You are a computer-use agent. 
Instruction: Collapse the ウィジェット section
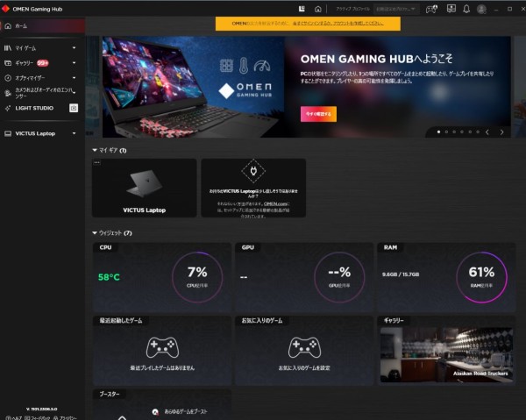tap(95, 233)
